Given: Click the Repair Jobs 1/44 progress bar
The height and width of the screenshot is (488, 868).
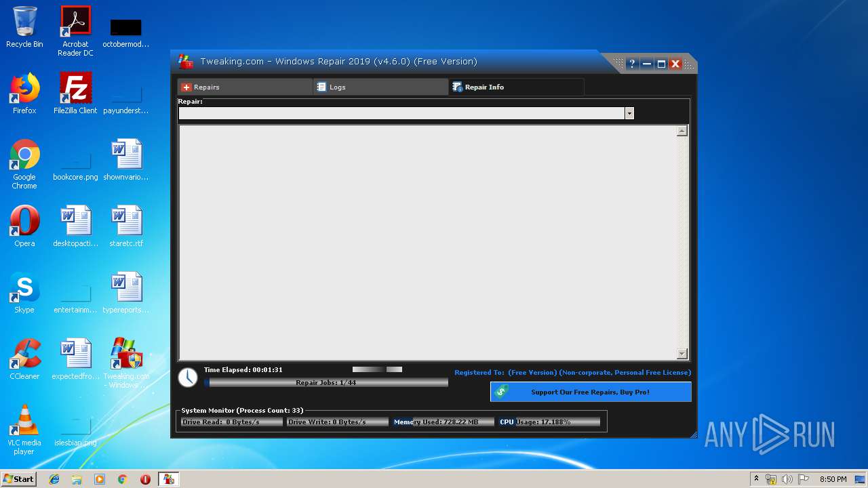Looking at the screenshot, I should point(326,382).
